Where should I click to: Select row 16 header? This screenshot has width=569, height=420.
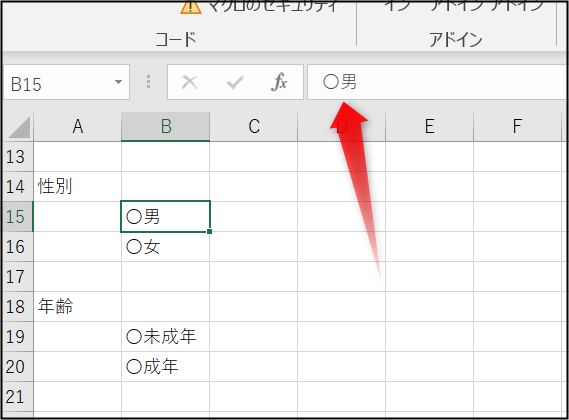pyautogui.click(x=17, y=247)
